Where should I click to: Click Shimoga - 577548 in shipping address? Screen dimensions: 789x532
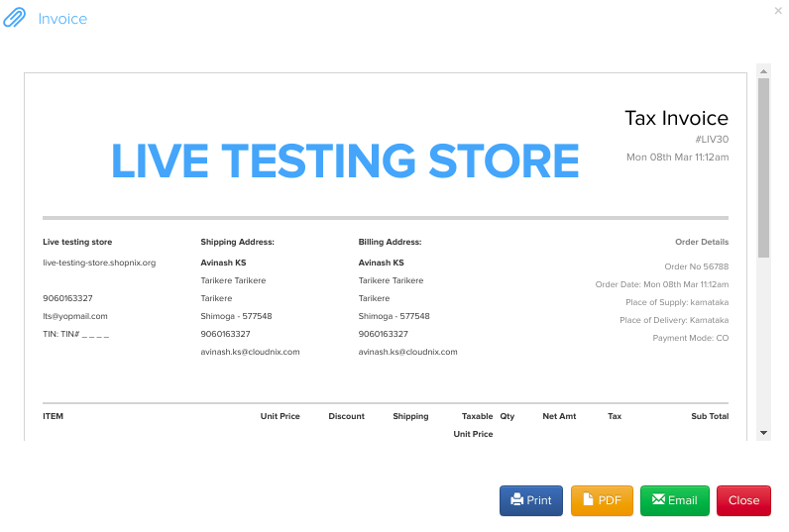pos(236,316)
